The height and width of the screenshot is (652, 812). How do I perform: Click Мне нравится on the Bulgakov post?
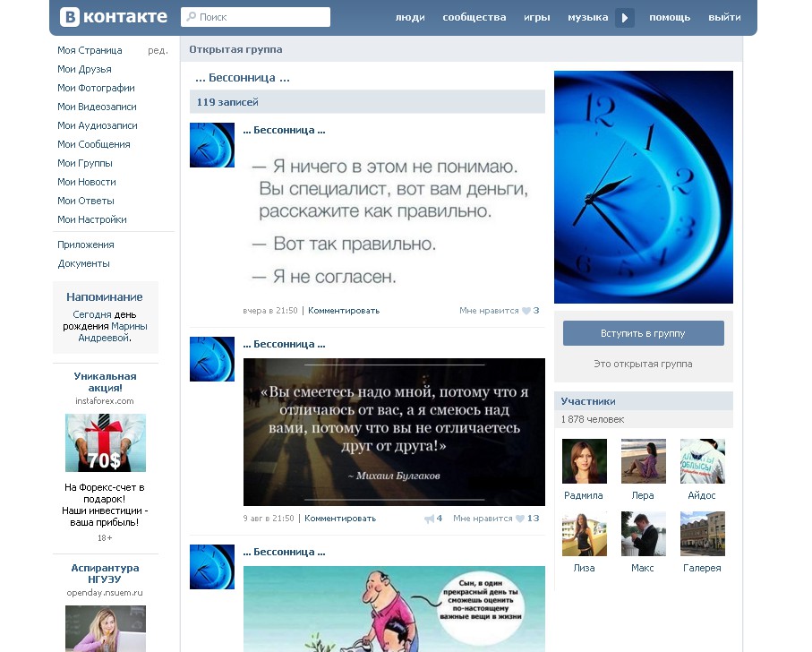coord(483,519)
